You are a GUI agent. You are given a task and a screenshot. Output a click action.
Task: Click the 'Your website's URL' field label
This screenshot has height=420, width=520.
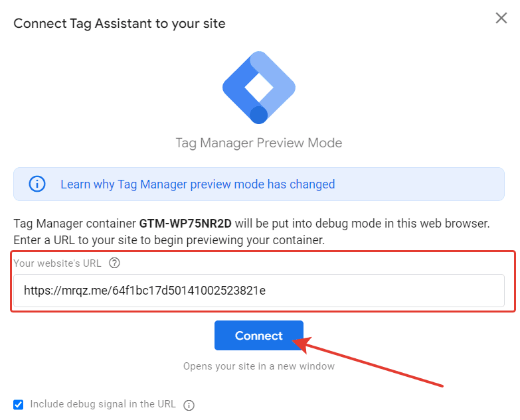click(57, 263)
